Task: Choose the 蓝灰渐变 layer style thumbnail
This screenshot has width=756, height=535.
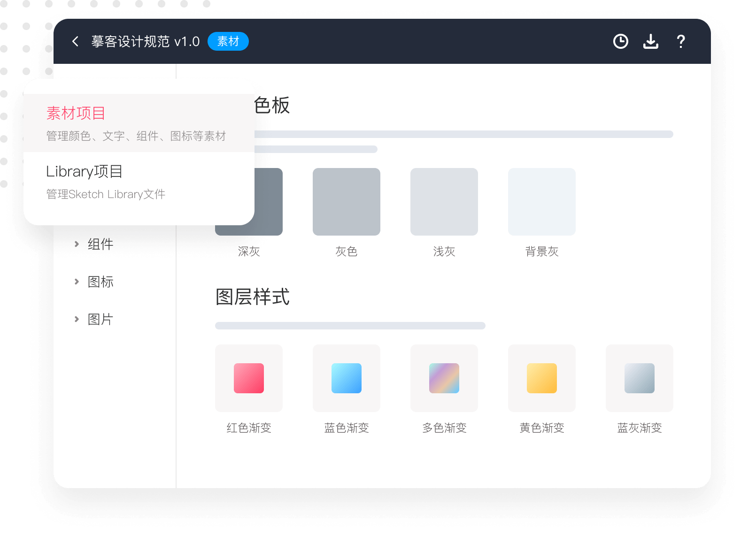Action: coord(640,378)
